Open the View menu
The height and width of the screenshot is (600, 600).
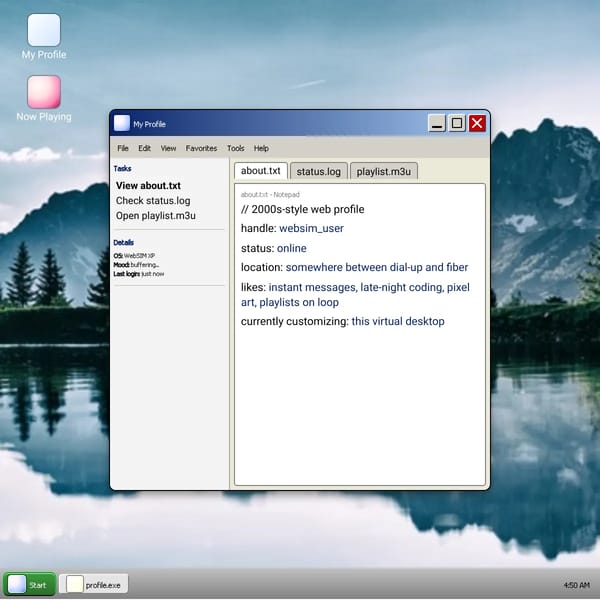click(168, 148)
